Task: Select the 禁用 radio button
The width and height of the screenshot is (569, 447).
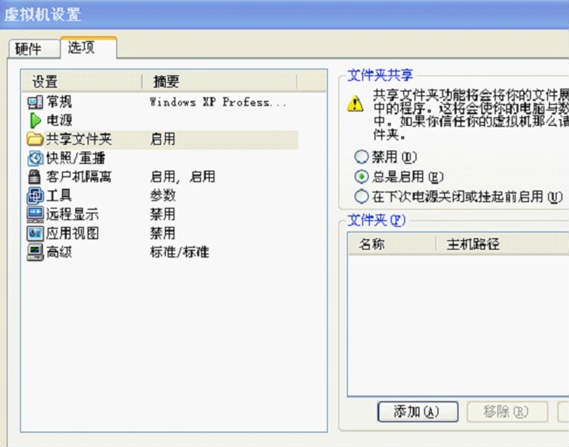Action: point(361,157)
